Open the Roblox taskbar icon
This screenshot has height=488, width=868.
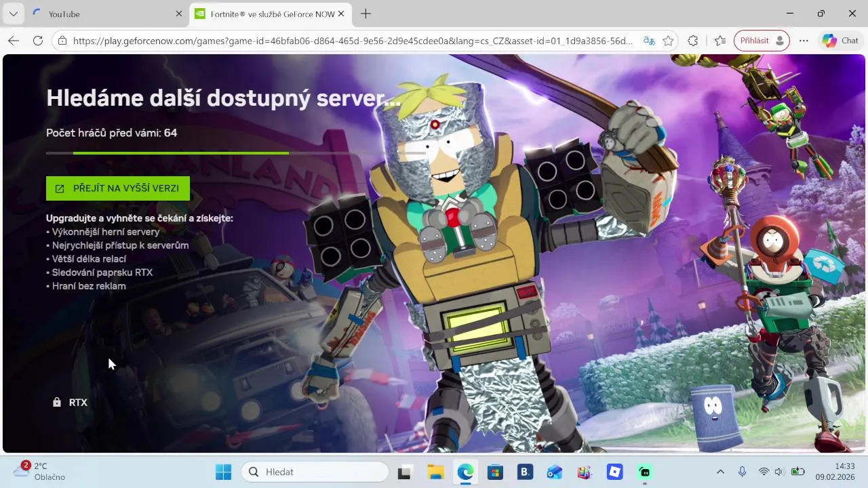615,472
